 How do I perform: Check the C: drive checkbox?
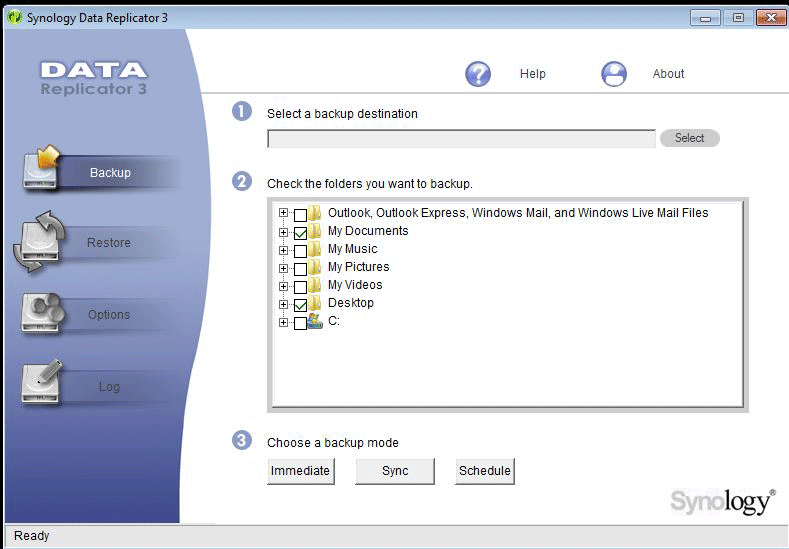(300, 323)
